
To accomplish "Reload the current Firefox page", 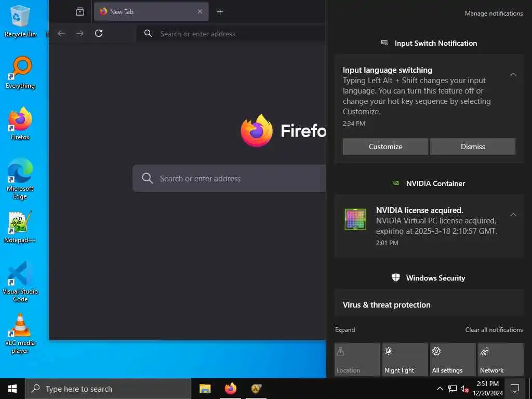I will [99, 33].
